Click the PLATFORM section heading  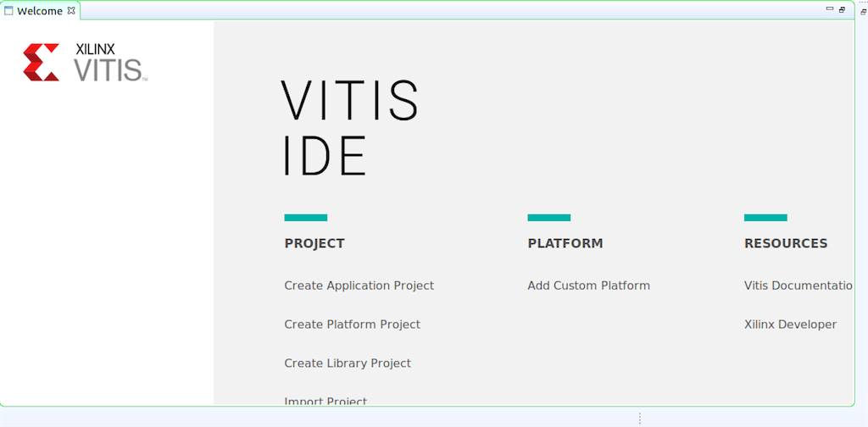coord(565,243)
